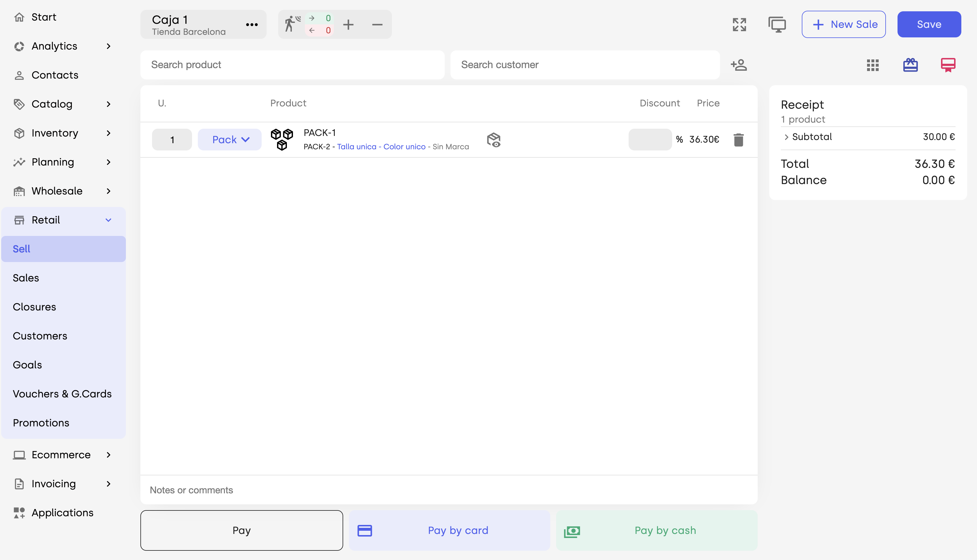Expand the Ecommerce menu chevron
The height and width of the screenshot is (560, 977).
click(108, 455)
